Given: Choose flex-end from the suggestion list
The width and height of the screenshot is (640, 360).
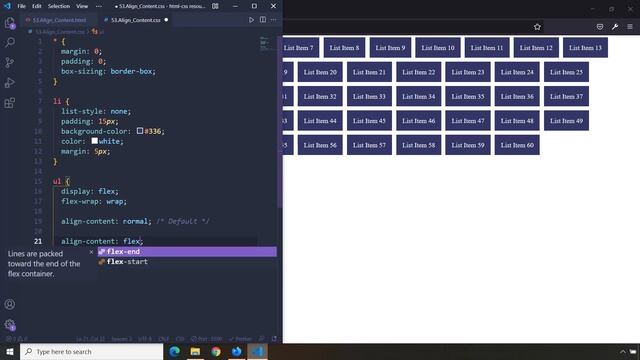Looking at the screenshot, I should [x=187, y=252].
